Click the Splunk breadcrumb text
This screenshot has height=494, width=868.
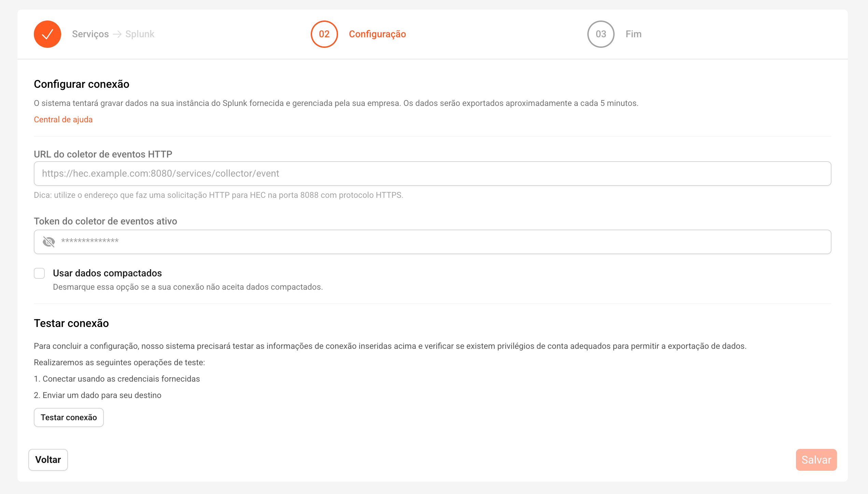click(140, 34)
